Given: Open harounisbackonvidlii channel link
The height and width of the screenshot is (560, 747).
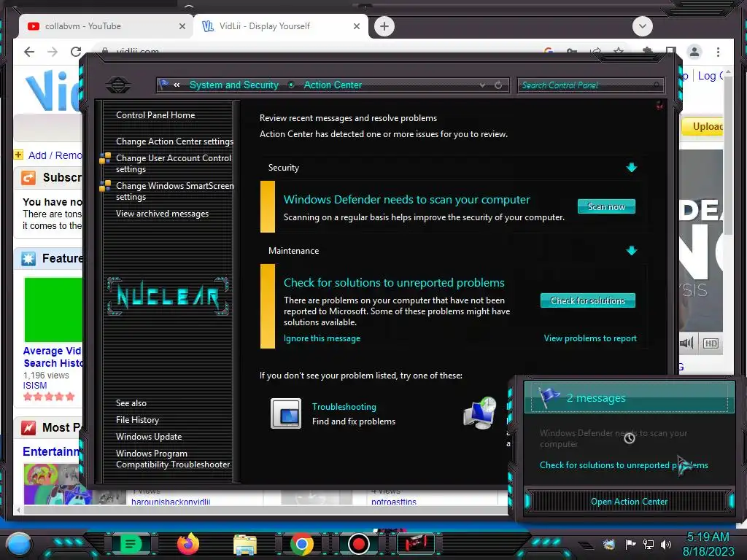Looking at the screenshot, I should pyautogui.click(x=171, y=502).
